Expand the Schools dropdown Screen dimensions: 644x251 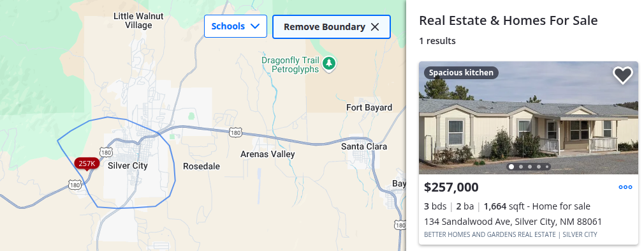(235, 26)
